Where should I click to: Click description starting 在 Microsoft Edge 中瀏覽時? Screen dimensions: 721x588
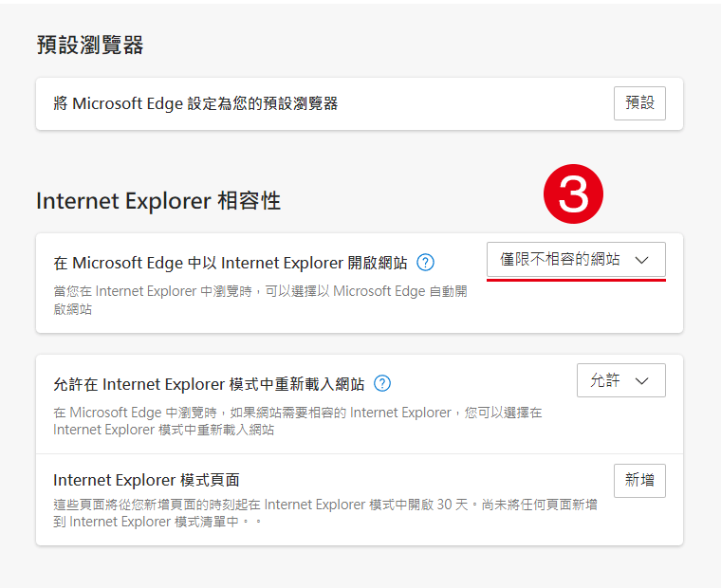[298, 421]
